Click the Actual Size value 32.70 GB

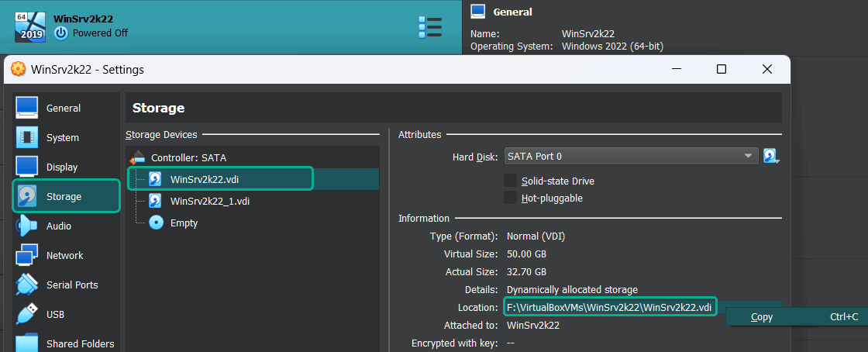tap(526, 271)
